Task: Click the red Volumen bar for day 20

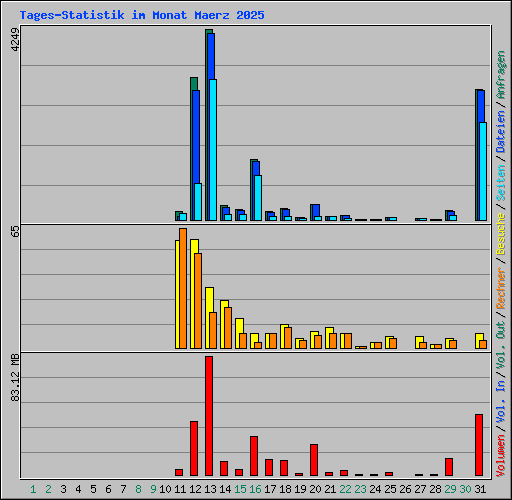Action: pyautogui.click(x=314, y=460)
